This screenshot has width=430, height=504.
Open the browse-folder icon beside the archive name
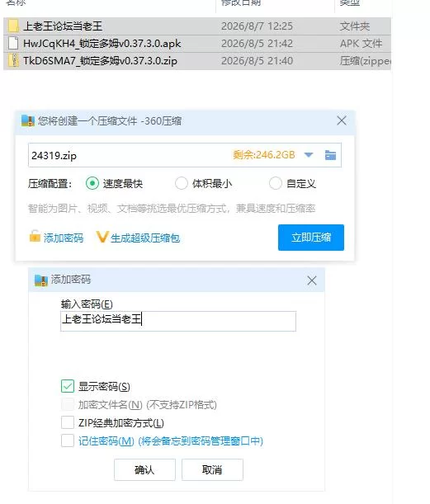point(330,155)
